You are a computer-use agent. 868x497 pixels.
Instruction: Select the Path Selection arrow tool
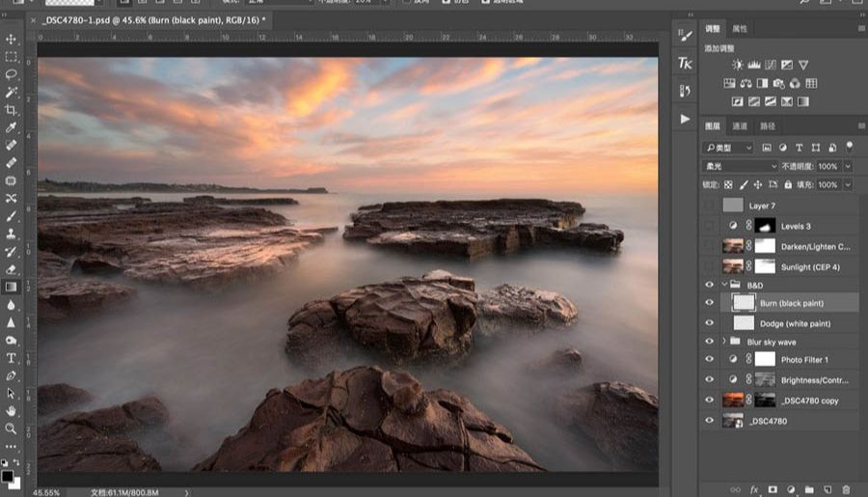point(11,394)
